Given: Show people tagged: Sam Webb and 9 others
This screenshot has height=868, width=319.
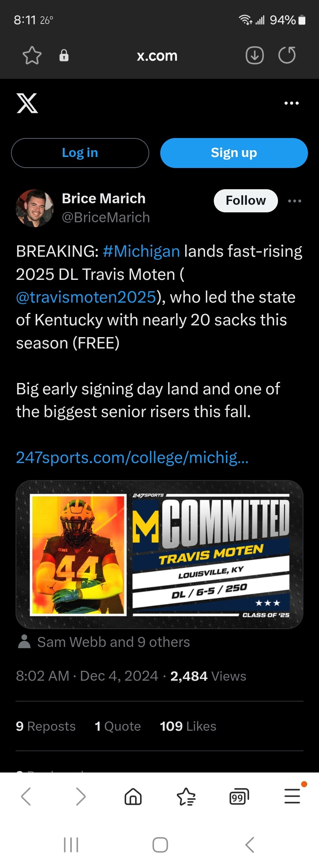Looking at the screenshot, I should (113, 642).
